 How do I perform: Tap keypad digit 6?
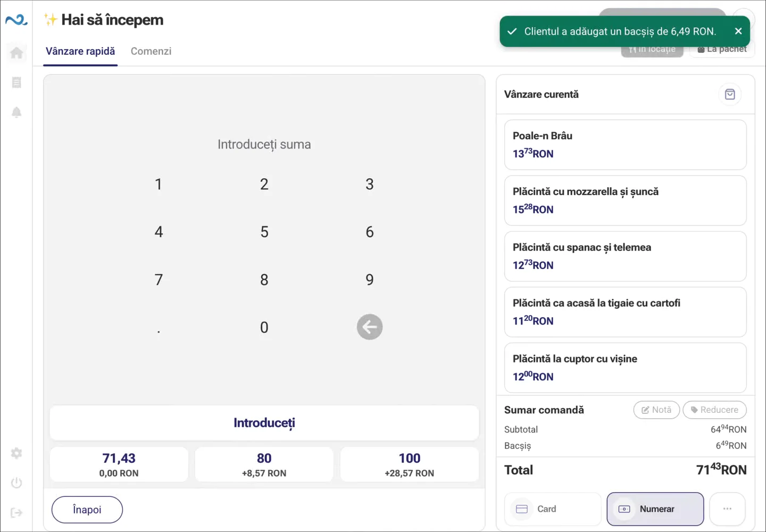(x=370, y=232)
